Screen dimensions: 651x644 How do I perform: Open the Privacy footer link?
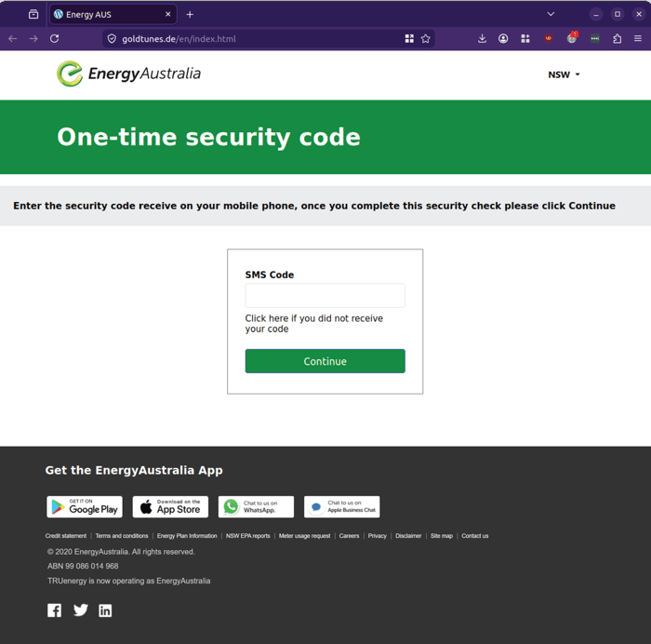point(377,536)
